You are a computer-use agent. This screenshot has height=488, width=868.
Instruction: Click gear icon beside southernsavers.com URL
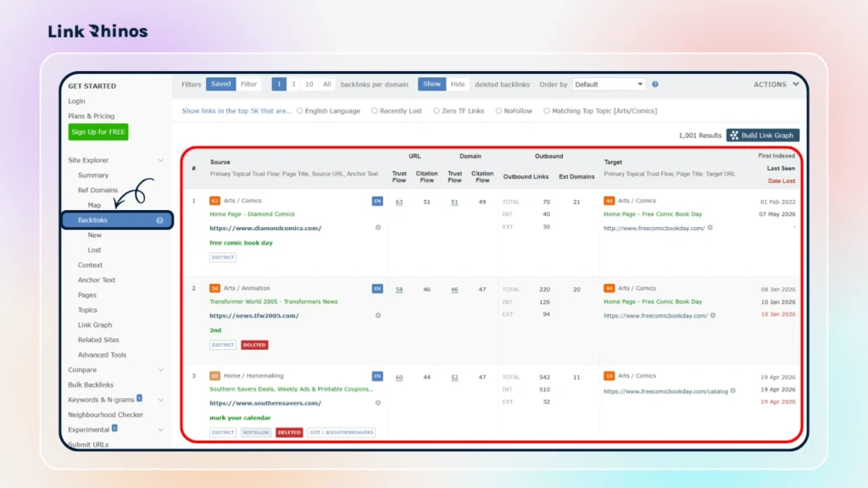coord(378,402)
